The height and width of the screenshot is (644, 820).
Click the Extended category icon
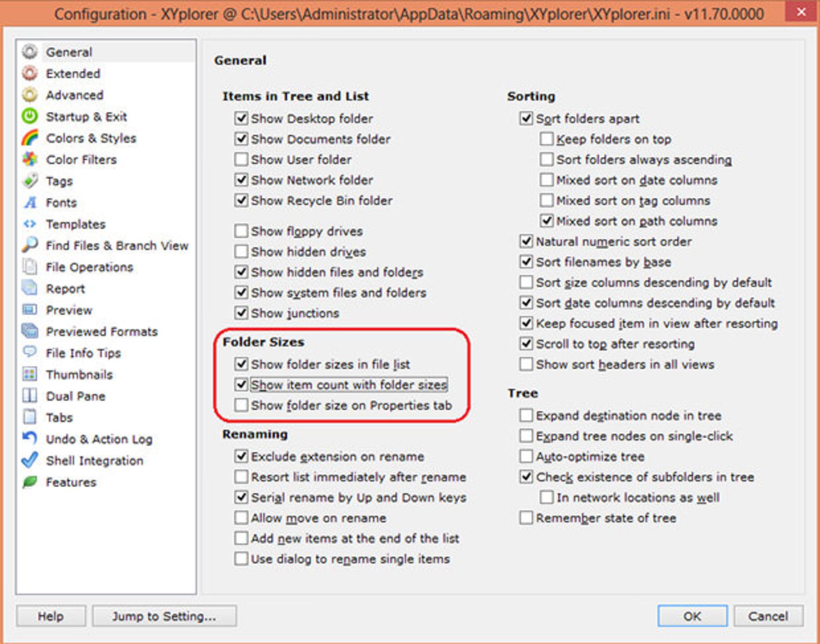(30, 73)
